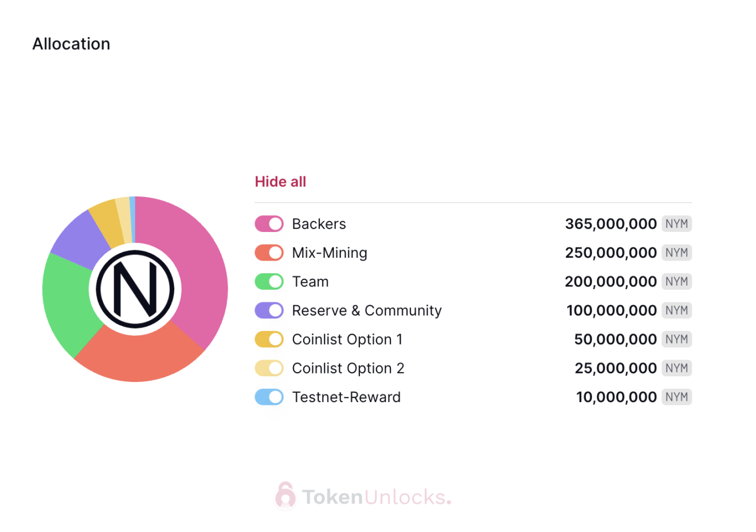
Task: Click the TokenUnlocks padlock logo icon
Action: (285, 496)
